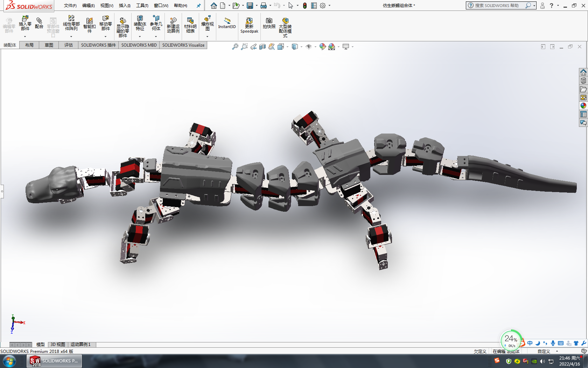This screenshot has width=588, height=368.
Task: Expand the 爆炸视图 exploded view dropdown arrow
Action: tap(207, 36)
